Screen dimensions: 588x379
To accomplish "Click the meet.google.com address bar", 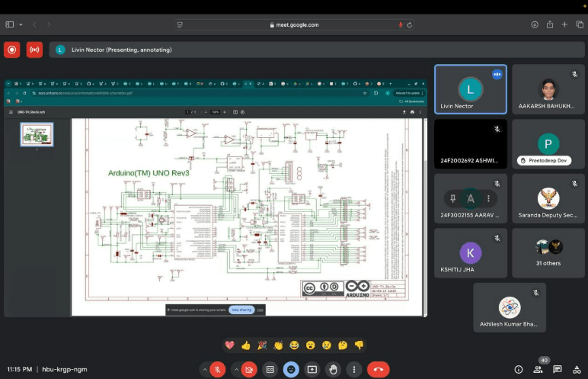I will 294,25.
